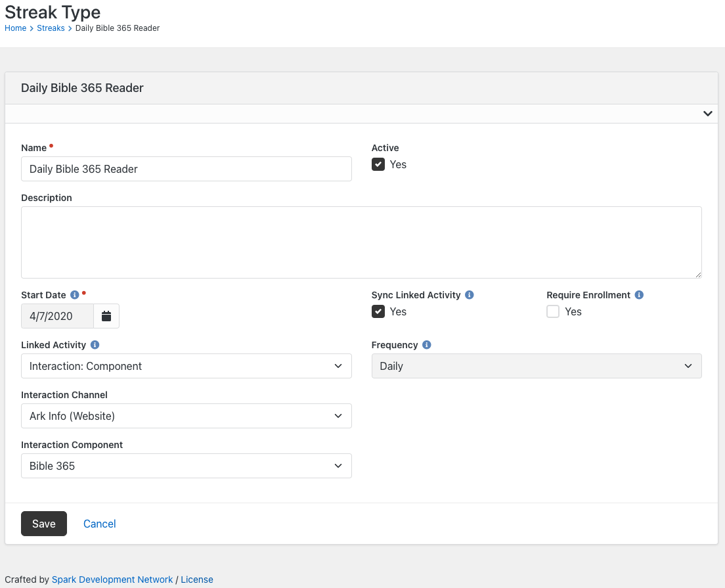The image size is (725, 588).
Task: Enable the Require Enrollment checkbox
Action: 553,311
